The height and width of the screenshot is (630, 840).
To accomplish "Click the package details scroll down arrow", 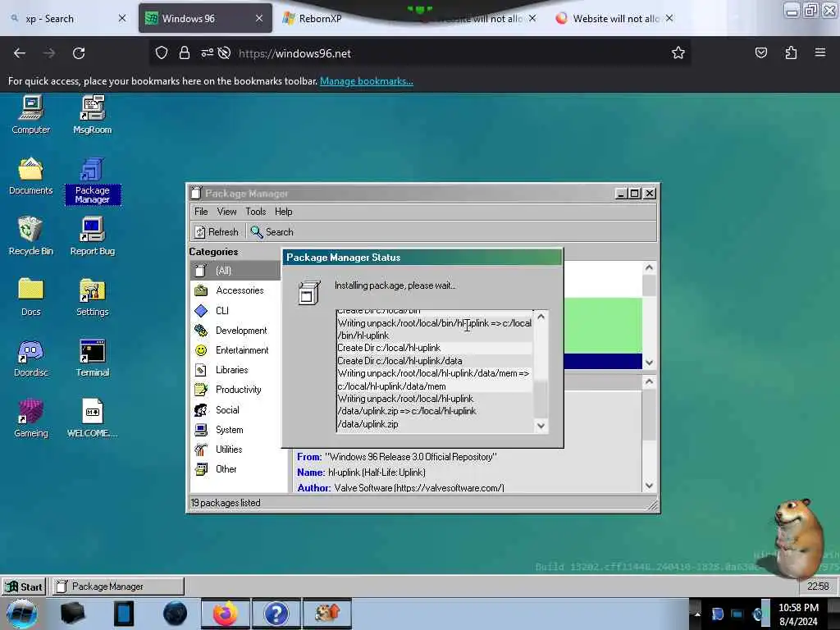I will (x=650, y=486).
